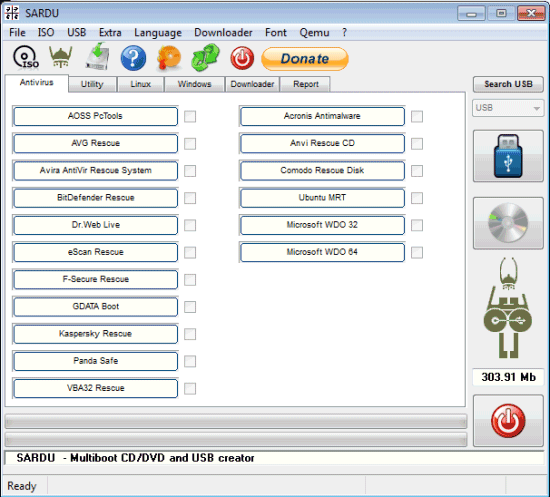Open the Qemu menu
The image size is (550, 497).
pos(314,33)
